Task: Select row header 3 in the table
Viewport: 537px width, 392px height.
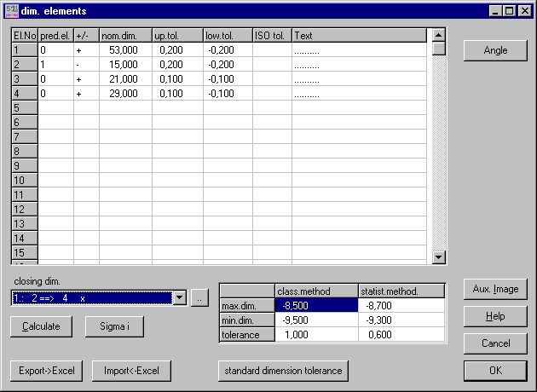Action: tap(24, 79)
